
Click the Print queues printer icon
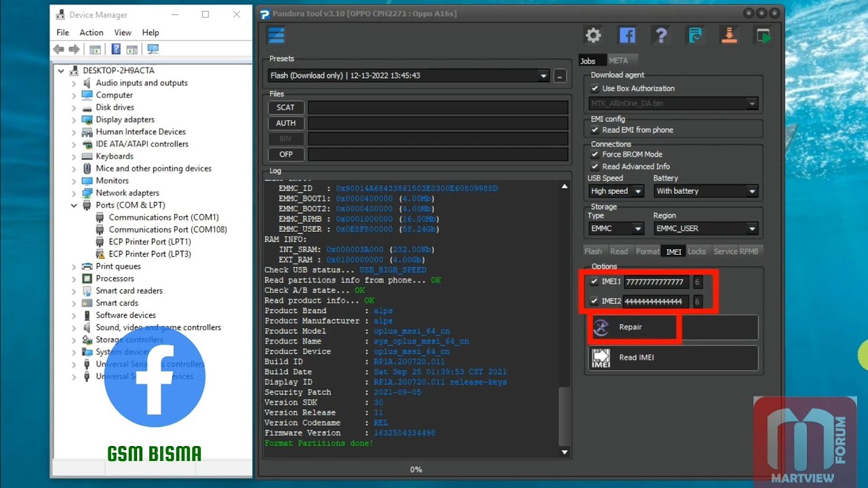pos(87,266)
